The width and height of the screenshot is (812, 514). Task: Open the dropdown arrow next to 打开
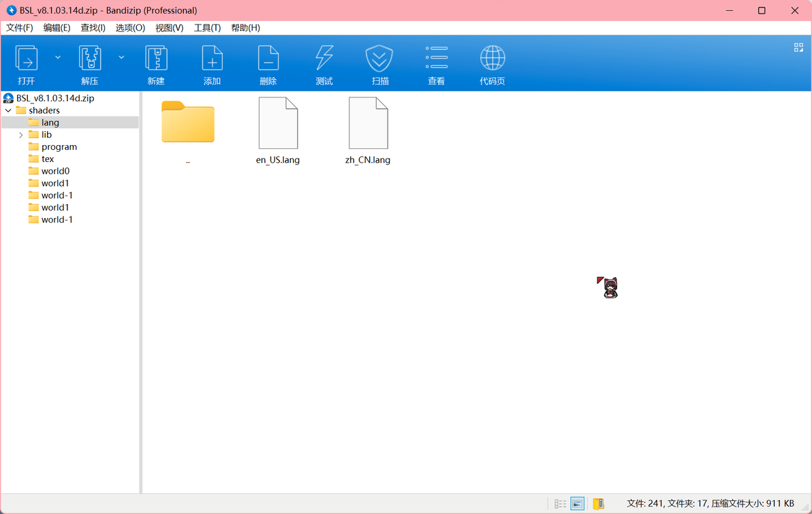point(58,57)
